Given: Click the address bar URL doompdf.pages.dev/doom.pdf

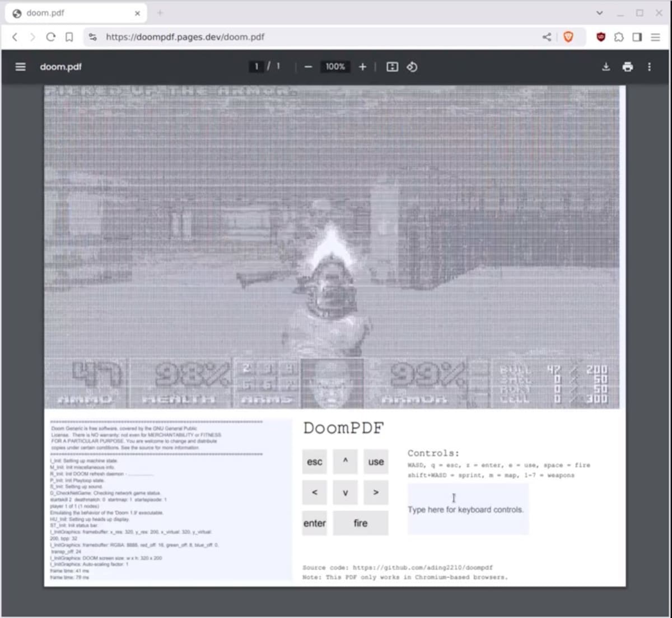Looking at the screenshot, I should pos(185,37).
